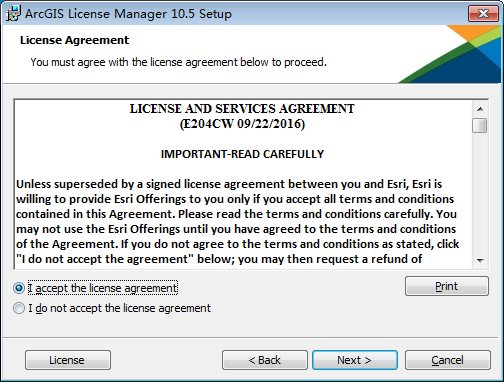The width and height of the screenshot is (504, 382).
Task: Click the "ArcGIS License Manager 10.5 Setup" title text
Action: tap(128, 14)
